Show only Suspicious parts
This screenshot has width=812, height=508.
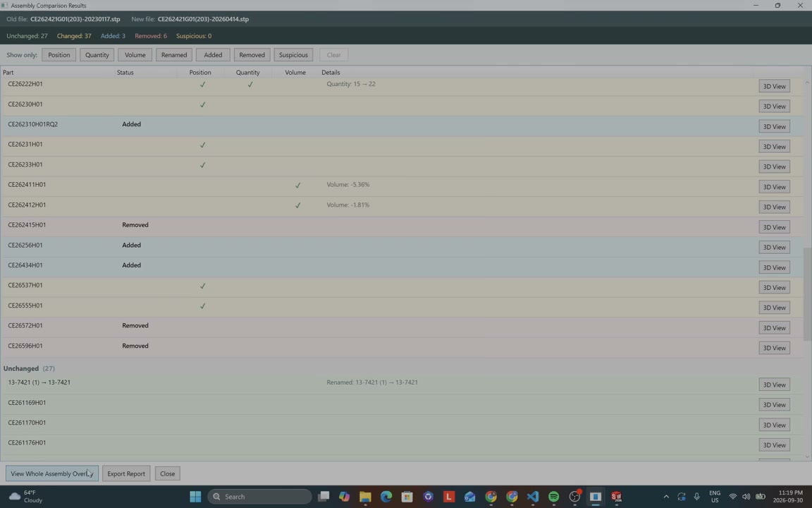pos(293,55)
